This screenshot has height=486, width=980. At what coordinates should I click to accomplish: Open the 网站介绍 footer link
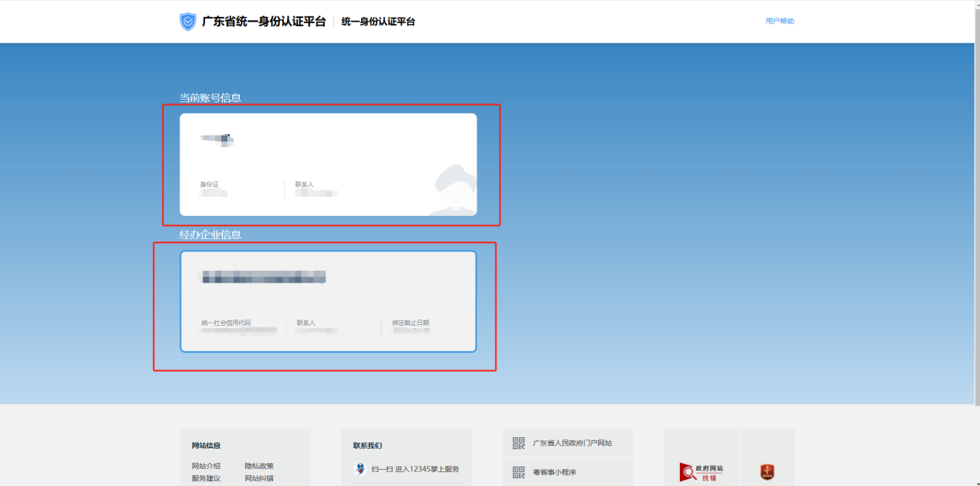click(x=206, y=466)
